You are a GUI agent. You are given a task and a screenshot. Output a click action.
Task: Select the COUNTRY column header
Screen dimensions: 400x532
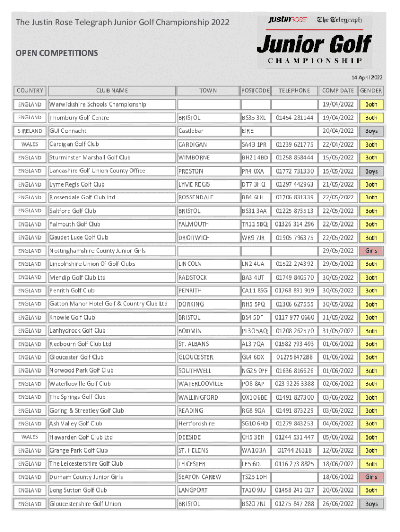(30, 91)
